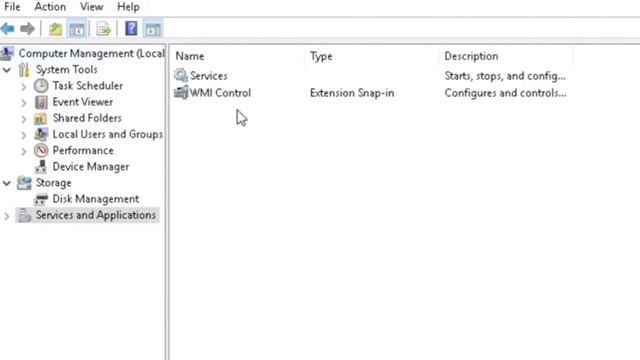Viewport: 640px width, 360px height.
Task: Select the Services row name
Action: coord(209,76)
